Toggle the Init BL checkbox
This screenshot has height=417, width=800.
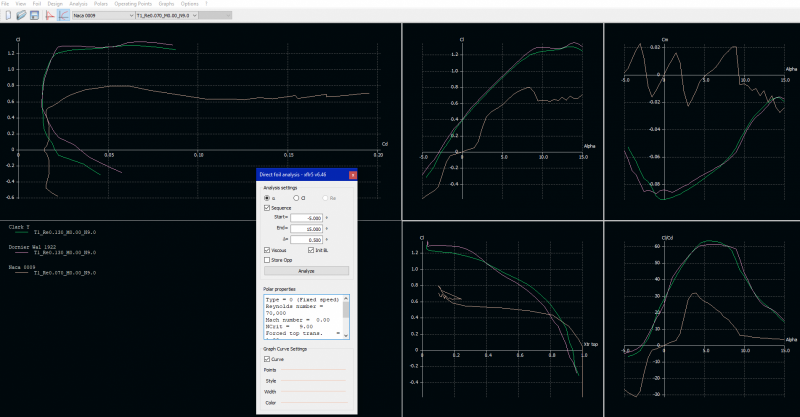(x=311, y=249)
